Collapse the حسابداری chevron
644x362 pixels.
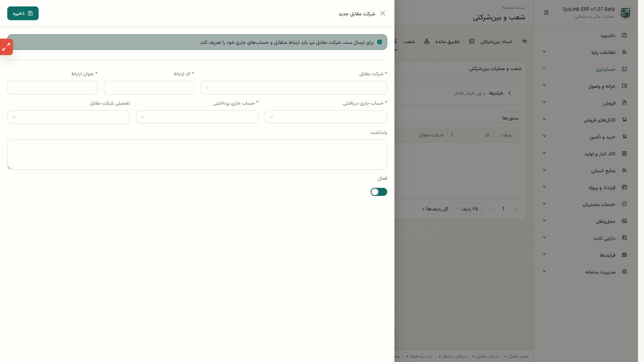(544, 68)
